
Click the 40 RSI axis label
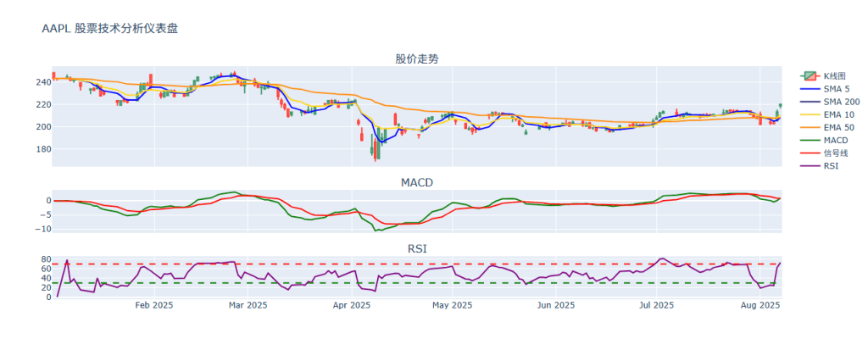coord(46,278)
